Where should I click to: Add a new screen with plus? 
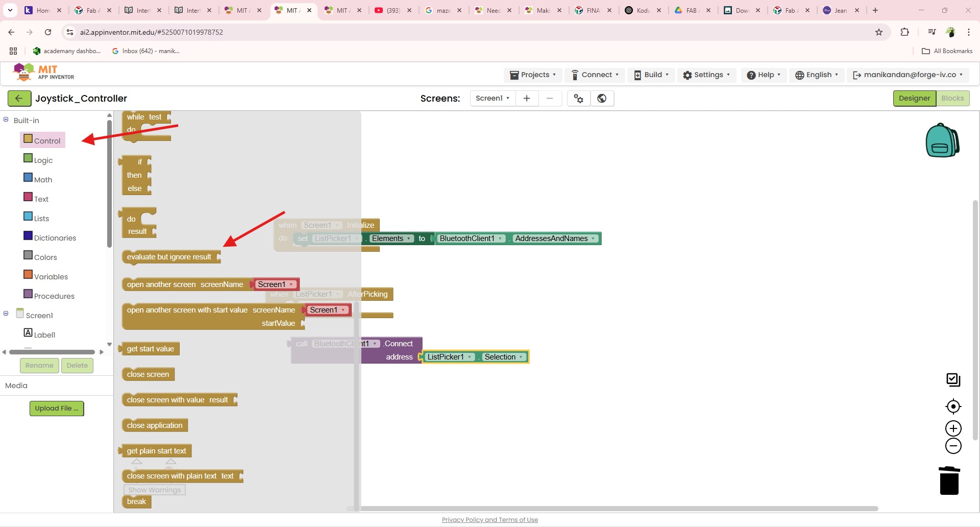pos(527,99)
